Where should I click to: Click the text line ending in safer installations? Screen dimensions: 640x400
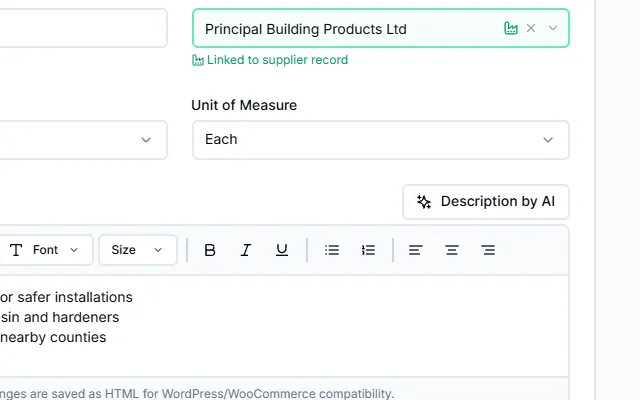(x=66, y=297)
